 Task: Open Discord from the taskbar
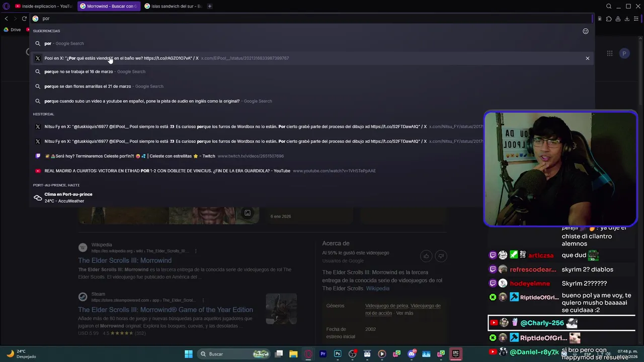[412, 354]
